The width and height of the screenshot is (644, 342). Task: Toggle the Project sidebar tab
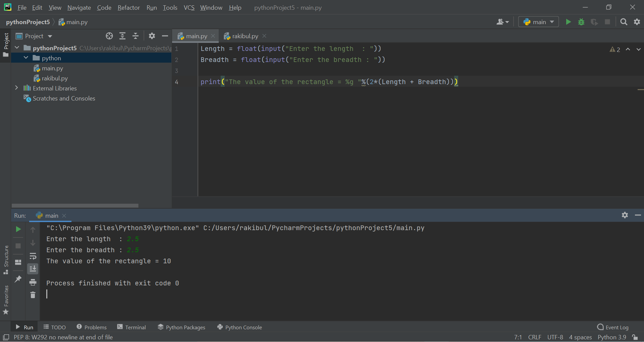point(6,45)
